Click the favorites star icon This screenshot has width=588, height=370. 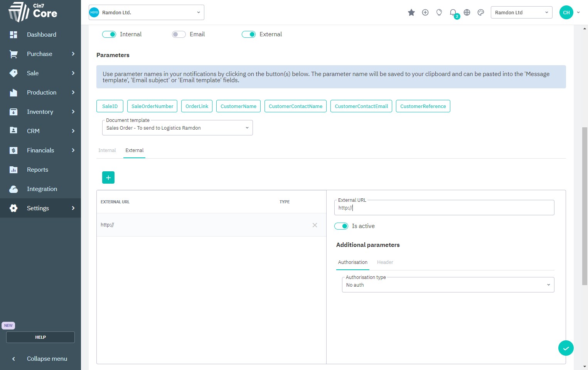(411, 13)
